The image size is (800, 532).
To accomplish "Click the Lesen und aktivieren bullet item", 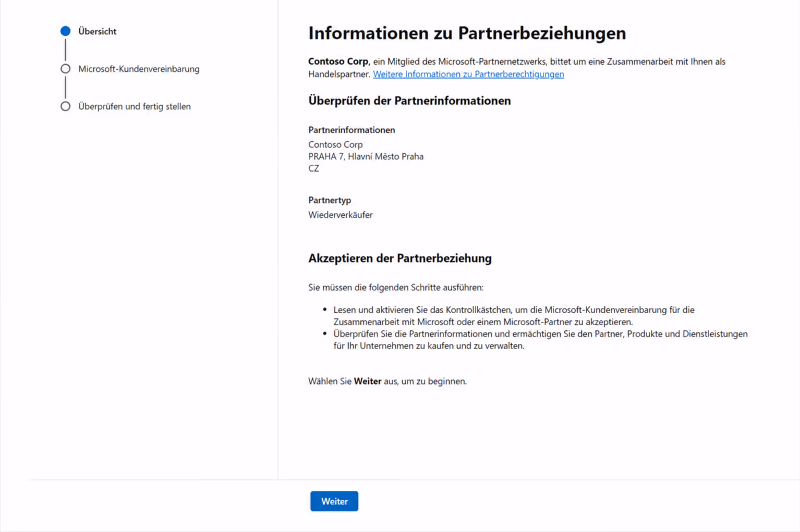I will (514, 316).
